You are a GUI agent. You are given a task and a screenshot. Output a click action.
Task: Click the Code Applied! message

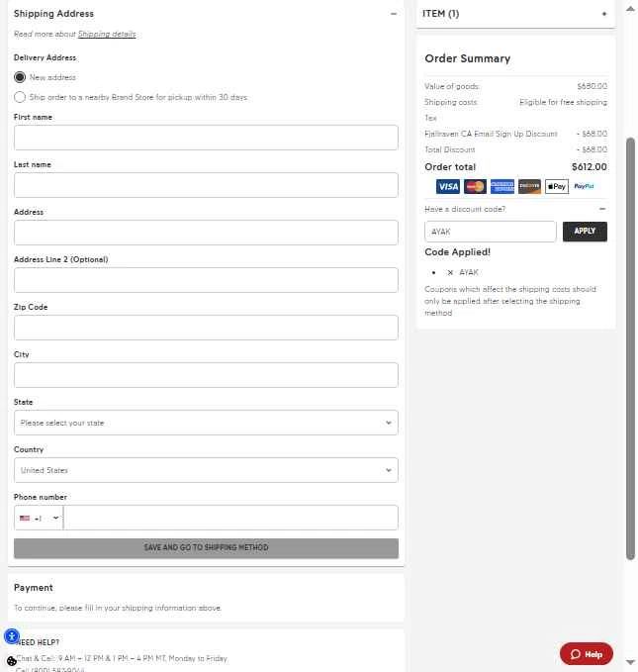point(457,252)
